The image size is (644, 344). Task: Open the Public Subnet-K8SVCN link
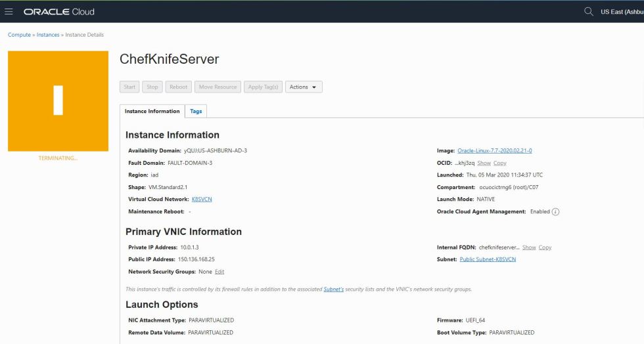[x=488, y=259]
